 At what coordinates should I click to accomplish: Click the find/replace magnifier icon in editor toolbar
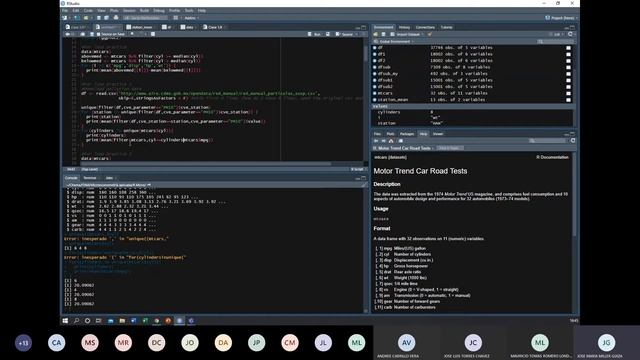(132, 34)
